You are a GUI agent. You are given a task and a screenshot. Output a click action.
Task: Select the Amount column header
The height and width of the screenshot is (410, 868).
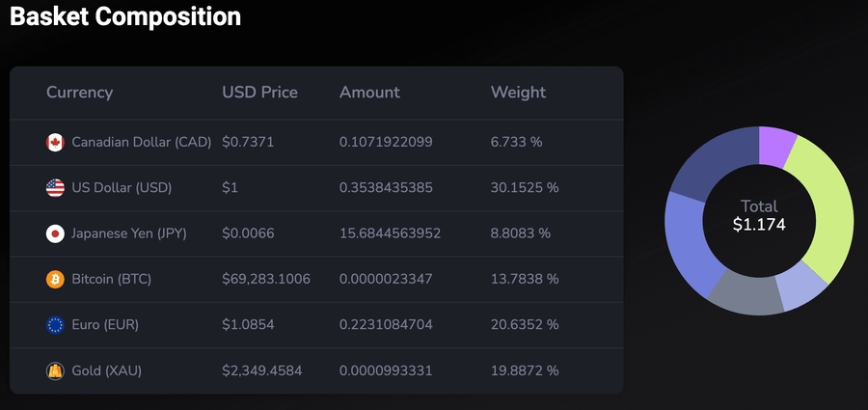369,93
